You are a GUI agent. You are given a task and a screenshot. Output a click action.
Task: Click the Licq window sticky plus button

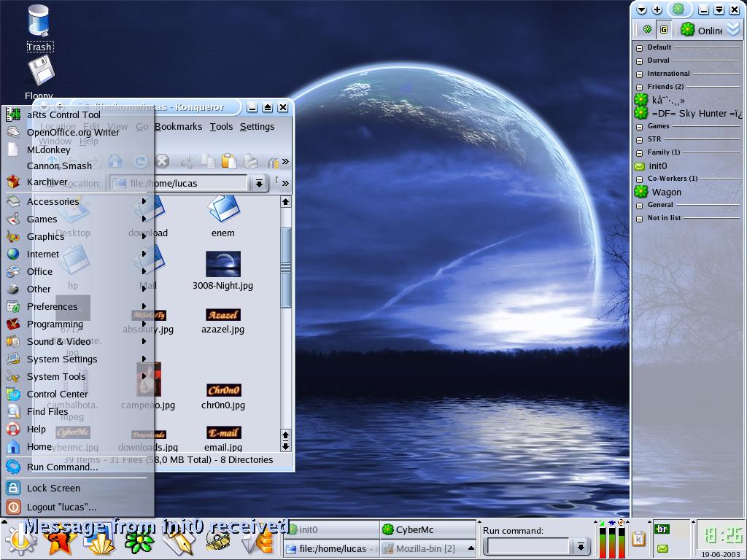click(657, 9)
